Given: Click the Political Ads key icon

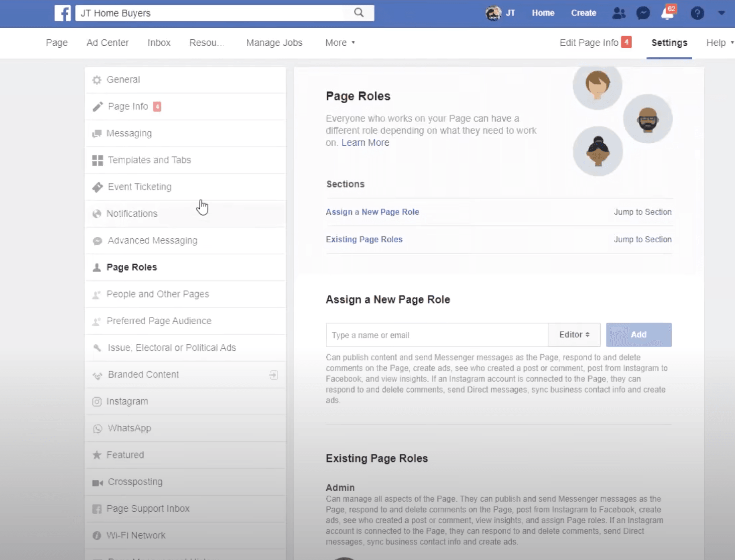Looking at the screenshot, I should (97, 348).
